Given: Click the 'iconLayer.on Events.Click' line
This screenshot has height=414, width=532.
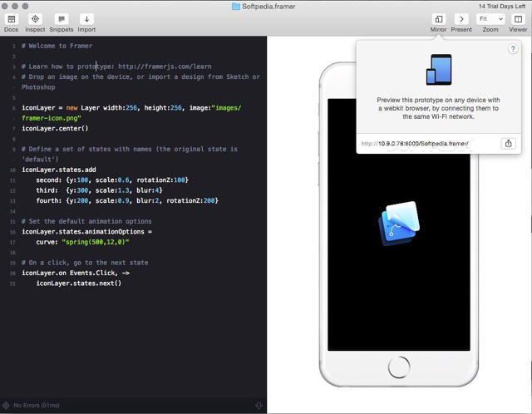Looking at the screenshot, I should [x=76, y=273].
